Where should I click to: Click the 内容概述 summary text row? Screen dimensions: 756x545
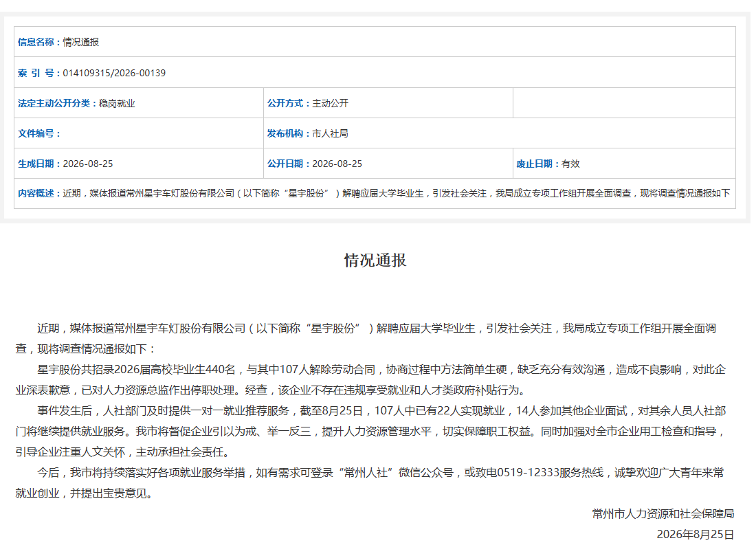click(397, 193)
